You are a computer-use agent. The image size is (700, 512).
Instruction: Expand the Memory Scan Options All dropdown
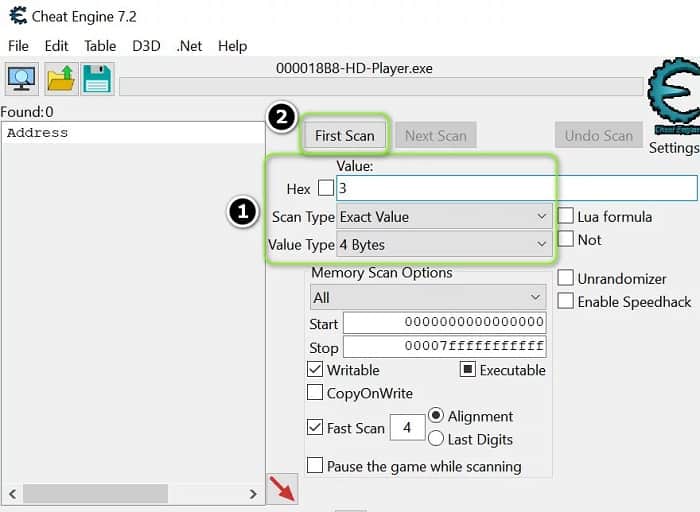(x=428, y=298)
